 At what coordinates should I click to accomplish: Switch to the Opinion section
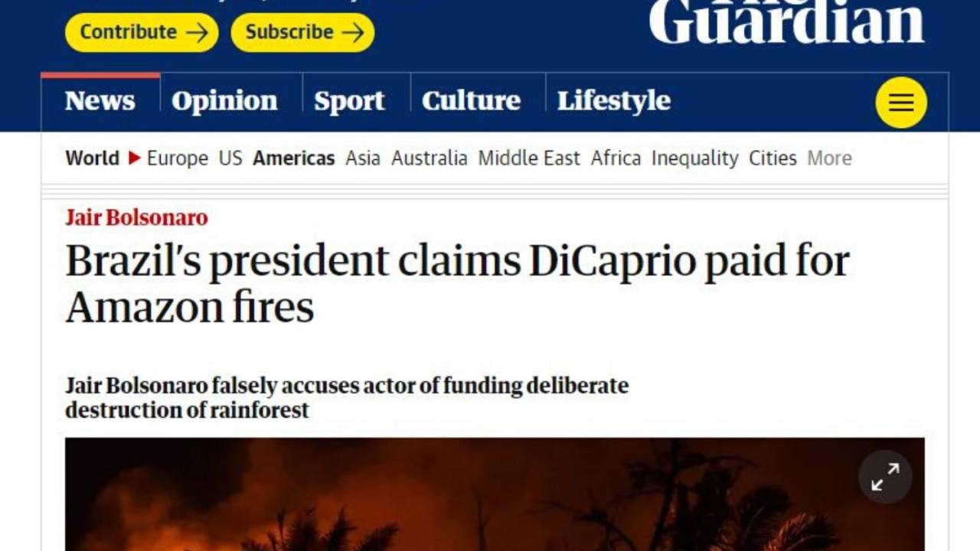[224, 101]
